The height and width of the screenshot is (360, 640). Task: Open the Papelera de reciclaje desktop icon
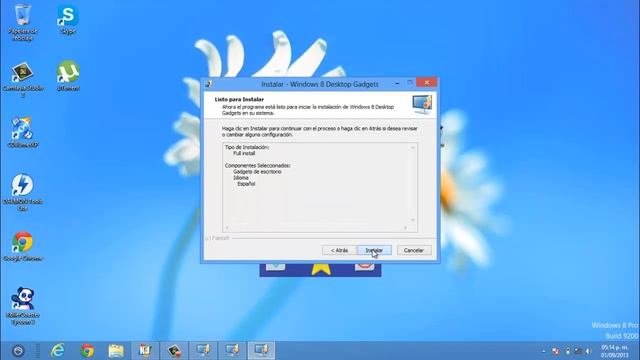22,22
